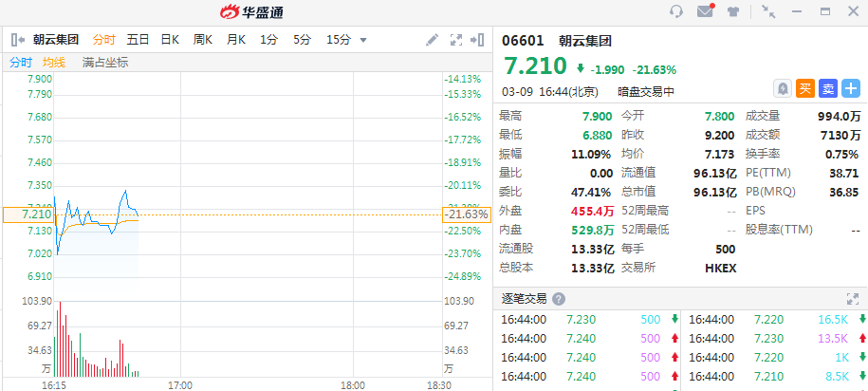868x391 pixels.
Task: Open the 15分 period dropdown arrow
Action: pyautogui.click(x=363, y=40)
